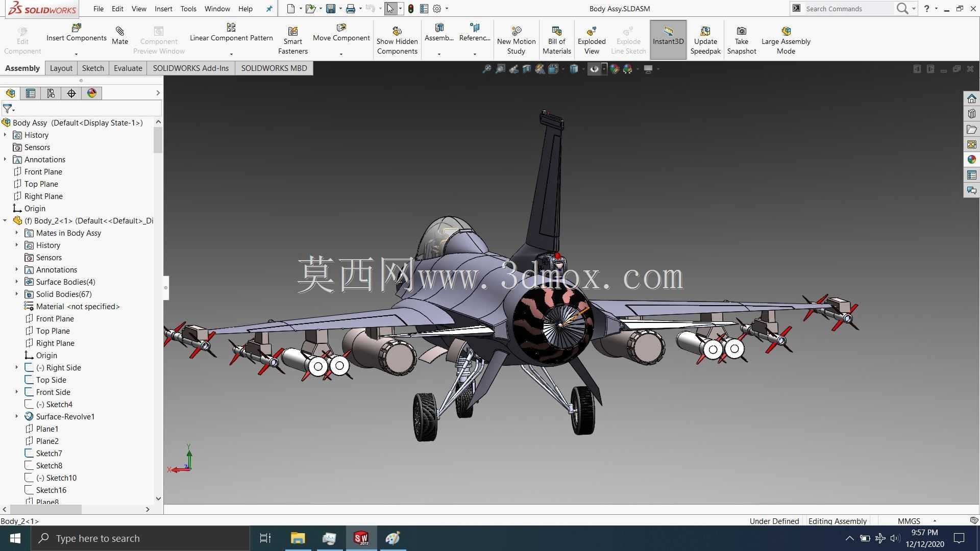Select Top Plane in the feature tree
Image resolution: width=980 pixels, height=551 pixels.
click(x=41, y=184)
